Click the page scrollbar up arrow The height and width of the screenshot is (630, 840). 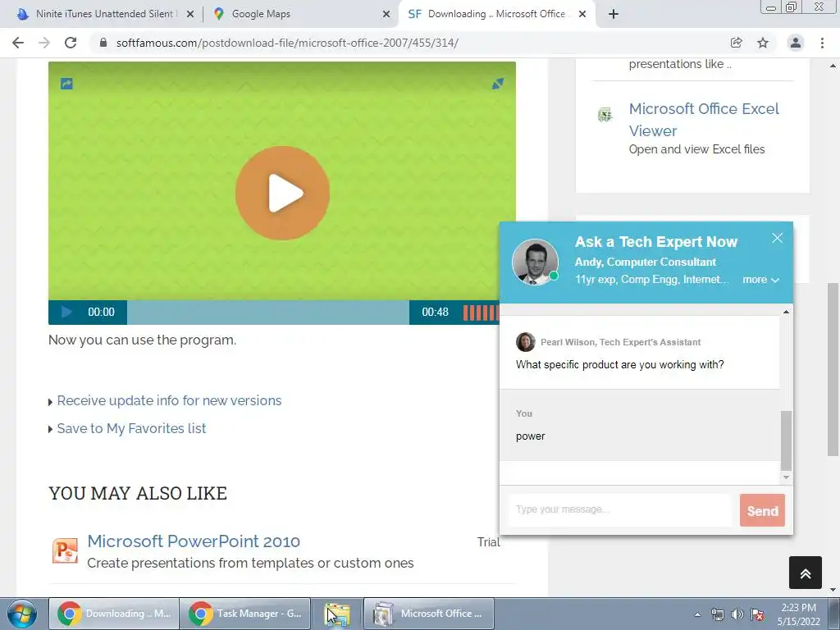[833, 66]
